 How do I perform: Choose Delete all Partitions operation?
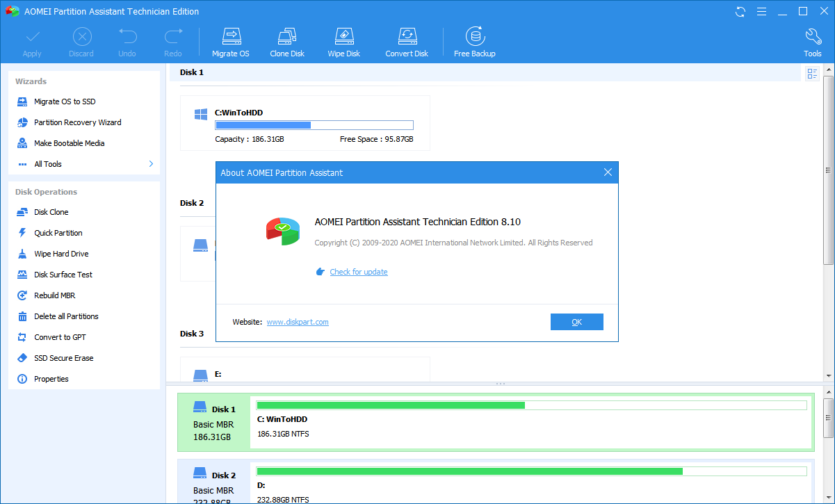click(66, 316)
